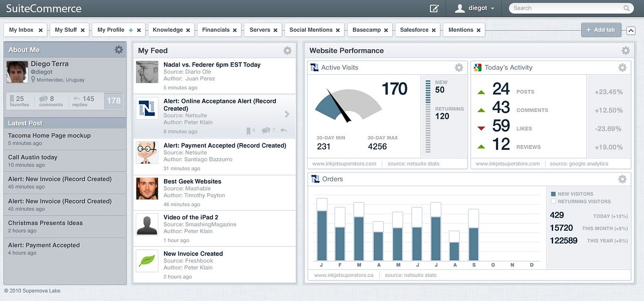Open the diegot user dropdown
This screenshot has width=644, height=301.
pos(475,8)
